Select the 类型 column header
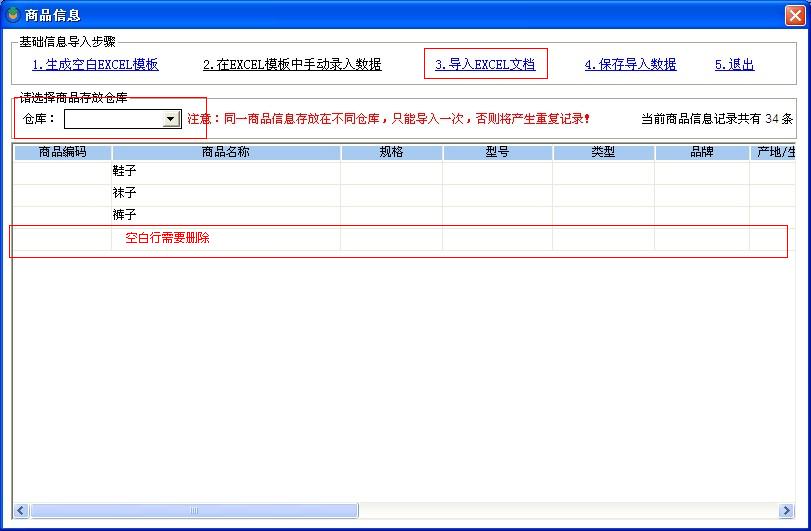 pos(604,153)
